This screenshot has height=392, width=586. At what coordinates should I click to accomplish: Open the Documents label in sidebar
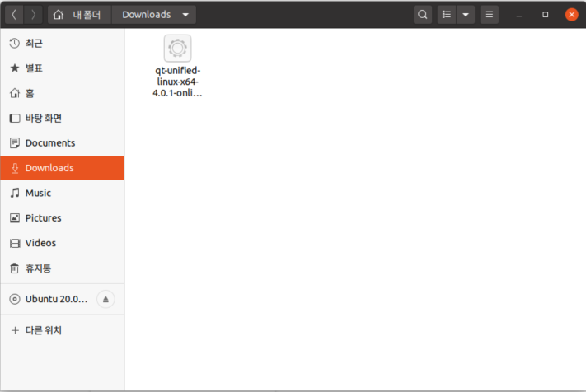[x=50, y=143]
